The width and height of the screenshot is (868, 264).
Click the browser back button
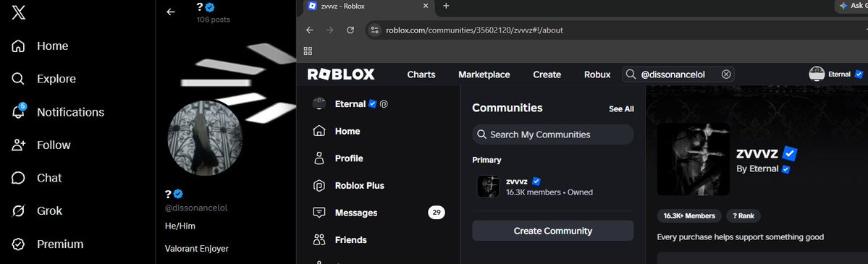[x=309, y=30]
